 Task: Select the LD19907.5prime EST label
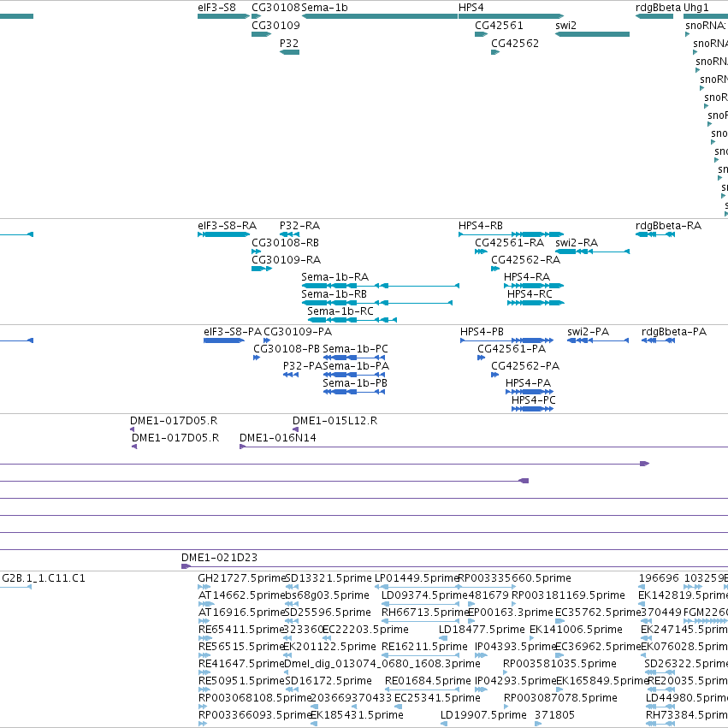483,716
